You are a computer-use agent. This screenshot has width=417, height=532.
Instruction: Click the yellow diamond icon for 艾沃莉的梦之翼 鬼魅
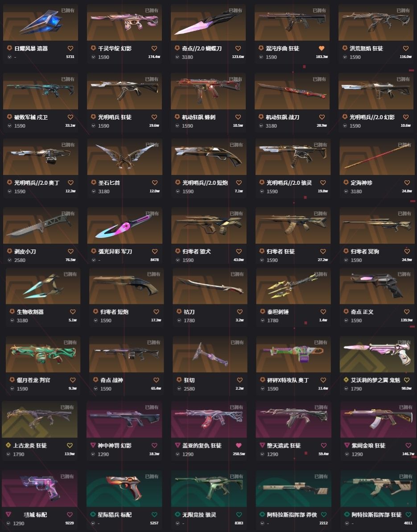pos(346,380)
